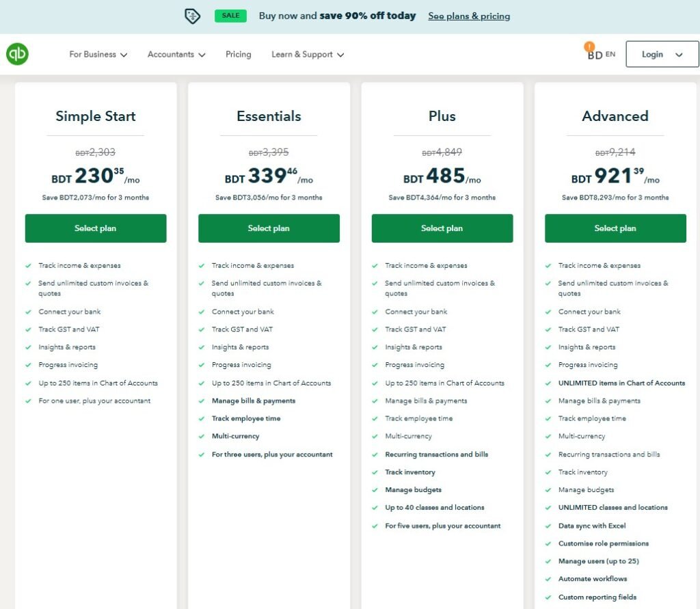Click checkmark beside Connect your bank in Simple Start
This screenshot has height=609, width=700.
(28, 312)
